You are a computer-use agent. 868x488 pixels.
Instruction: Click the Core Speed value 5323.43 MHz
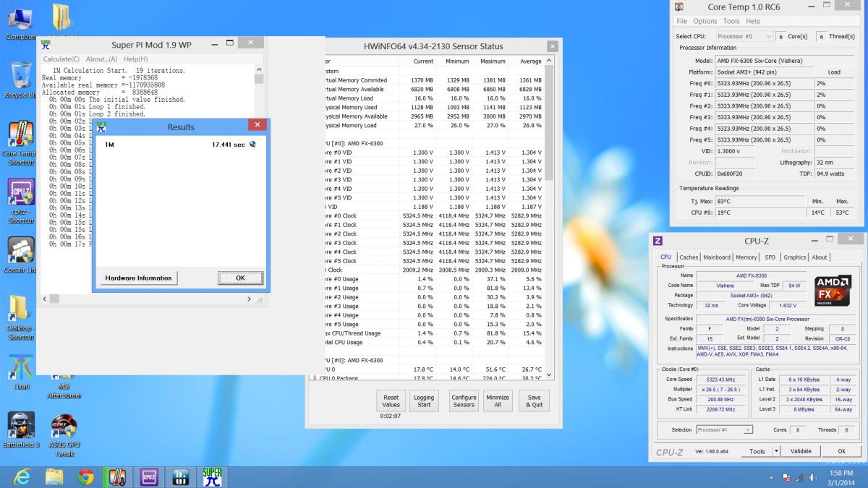coord(720,380)
